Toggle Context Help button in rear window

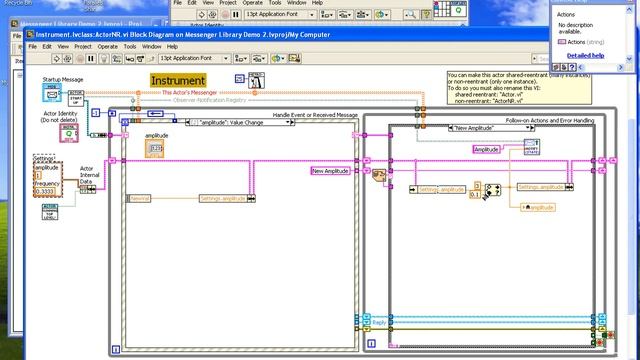[426, 15]
